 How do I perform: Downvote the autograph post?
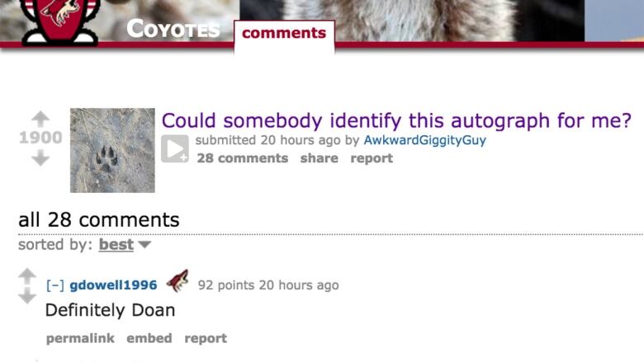pyautogui.click(x=40, y=157)
